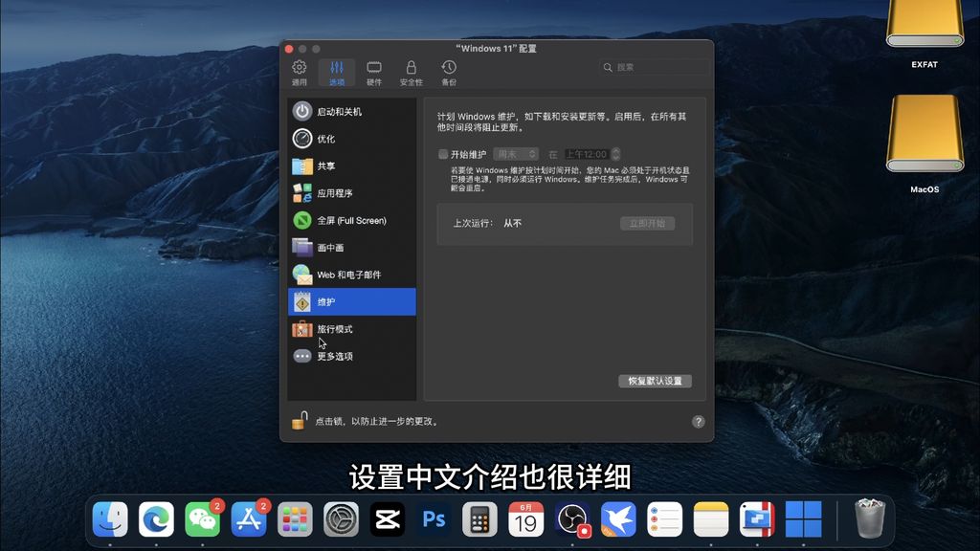Click the 立即开始 button

(x=647, y=223)
